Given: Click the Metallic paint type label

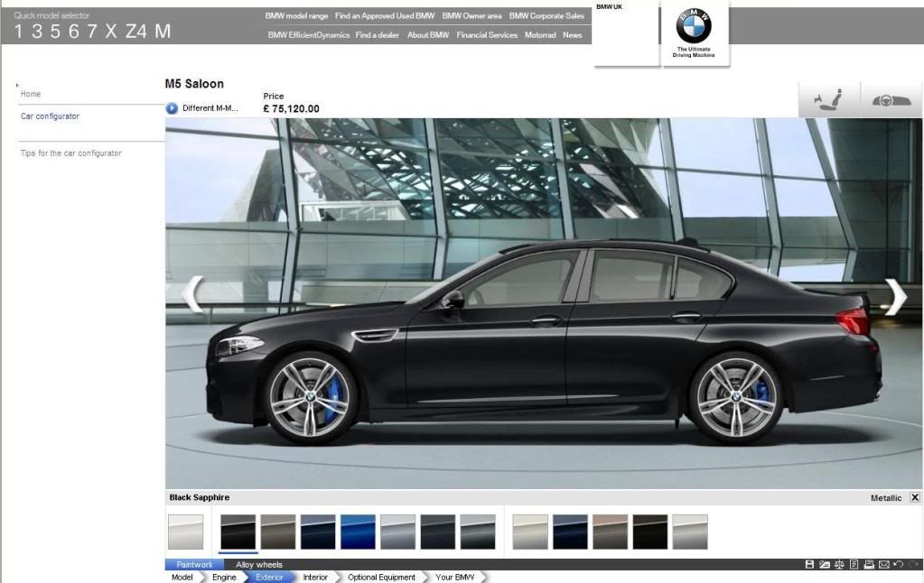Looking at the screenshot, I should click(x=886, y=498).
